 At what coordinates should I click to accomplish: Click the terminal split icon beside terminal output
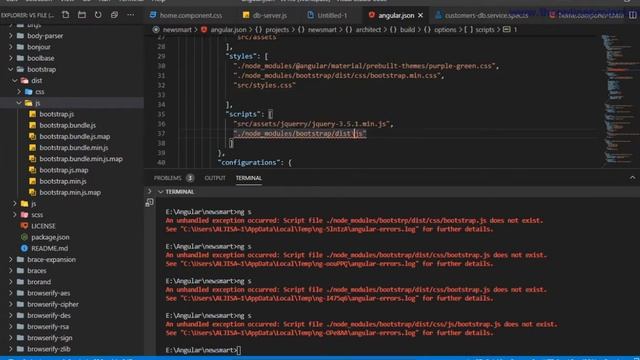[149, 202]
